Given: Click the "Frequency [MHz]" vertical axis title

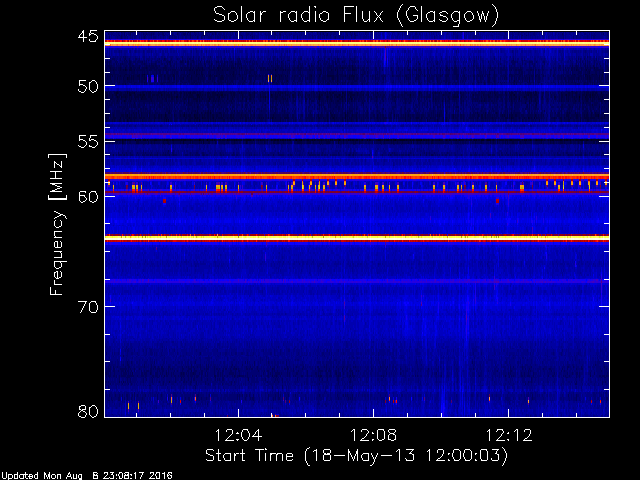Looking at the screenshot, I should click(x=58, y=224).
